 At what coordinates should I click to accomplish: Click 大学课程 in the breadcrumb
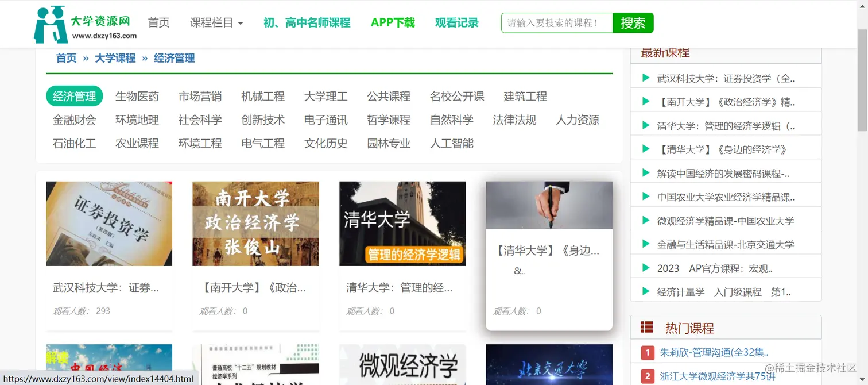tap(115, 58)
